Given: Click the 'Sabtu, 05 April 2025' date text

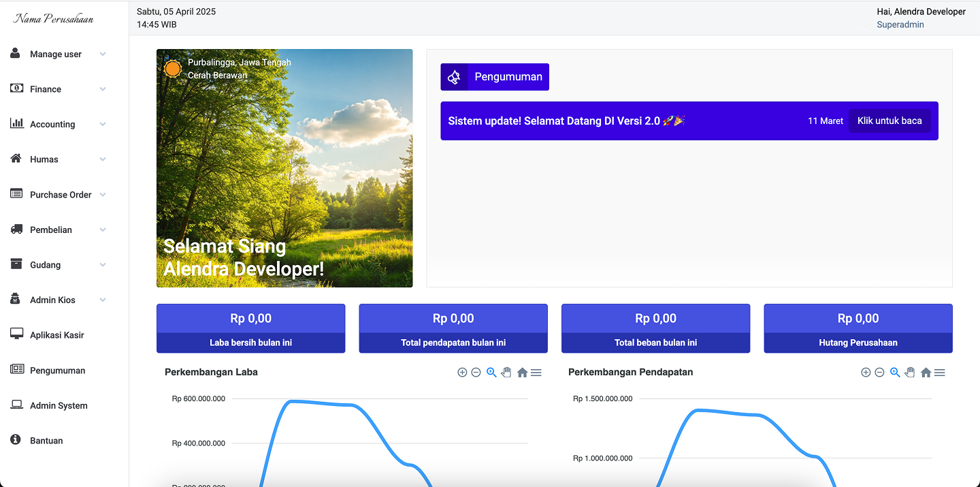Looking at the screenshot, I should click(176, 12).
